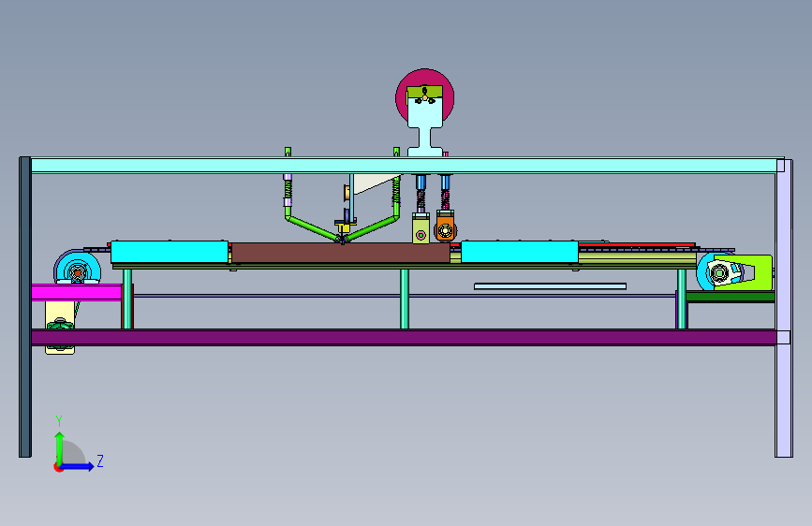This screenshot has width=812, height=526.
Task: Select the brown block in the conveyor center
Action: click(x=340, y=253)
